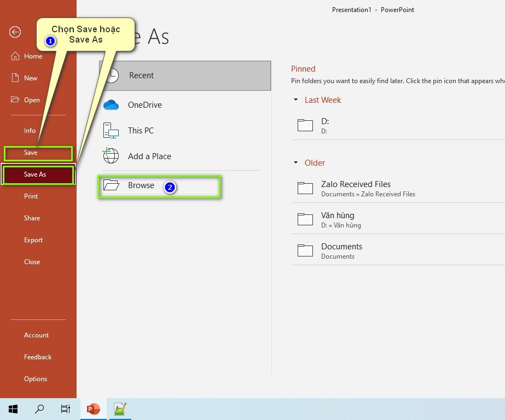The width and height of the screenshot is (505, 420).
Task: Select the D: drive name
Action: pyautogui.click(x=325, y=121)
